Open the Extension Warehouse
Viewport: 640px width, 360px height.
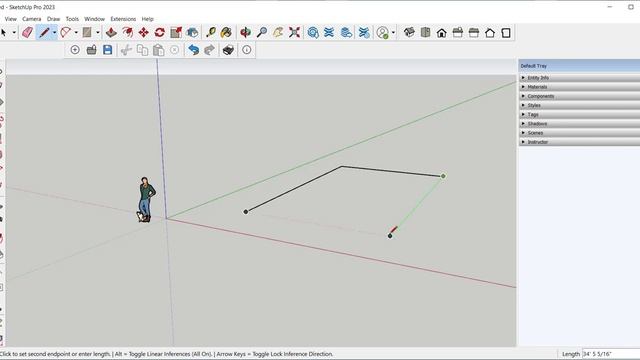329,32
